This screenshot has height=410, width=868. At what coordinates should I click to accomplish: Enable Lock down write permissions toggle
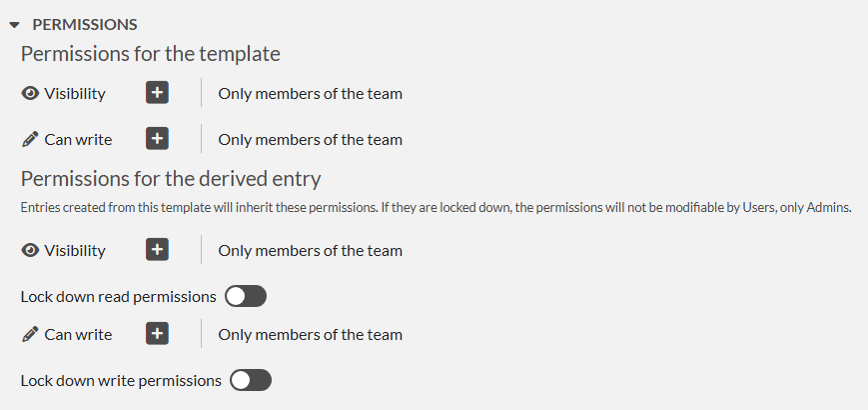tap(250, 381)
